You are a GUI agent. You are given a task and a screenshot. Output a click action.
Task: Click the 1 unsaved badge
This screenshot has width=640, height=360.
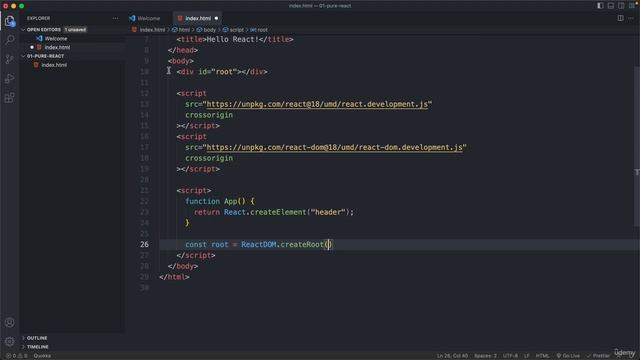pyautogui.click(x=75, y=30)
